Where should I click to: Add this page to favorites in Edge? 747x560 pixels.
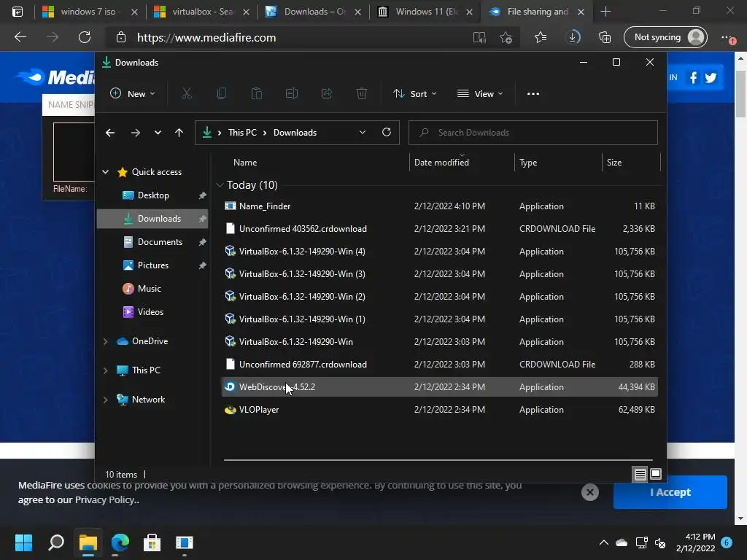506,37
